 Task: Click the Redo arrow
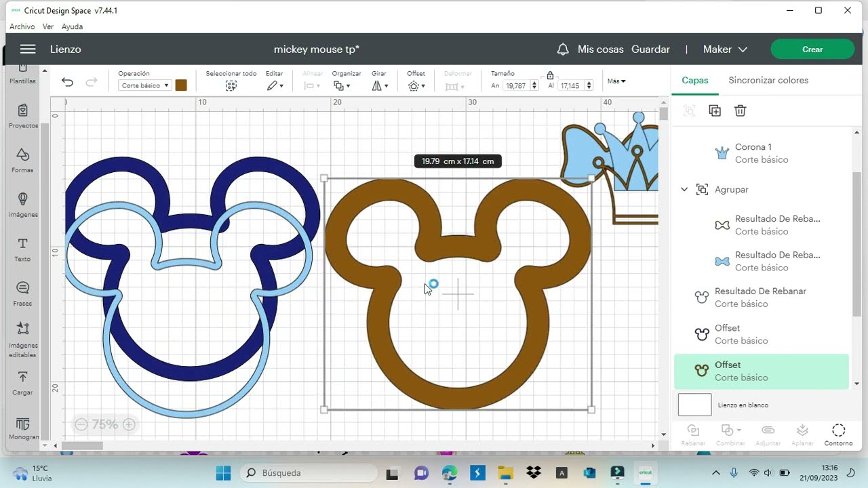(92, 82)
